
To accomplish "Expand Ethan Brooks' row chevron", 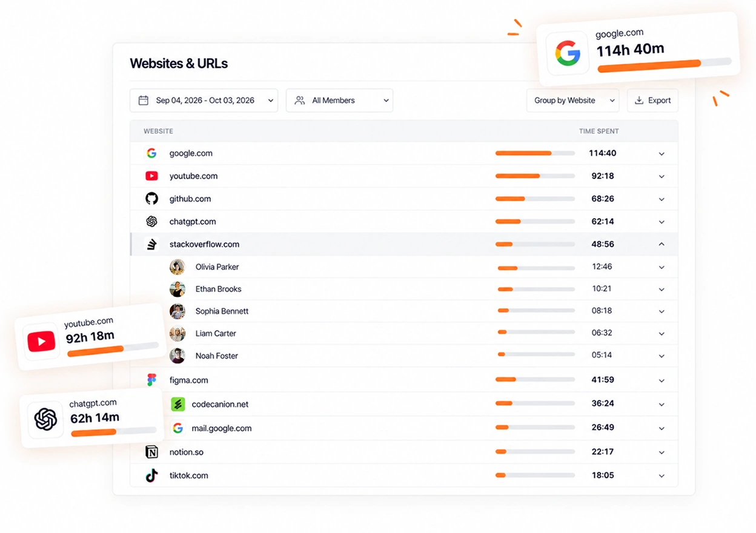I will click(x=661, y=290).
